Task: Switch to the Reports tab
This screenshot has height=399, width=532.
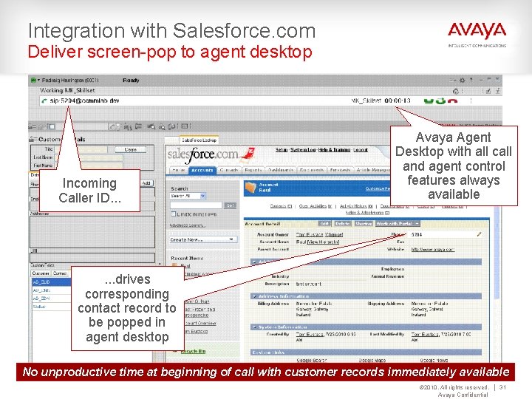Action: 253,170
